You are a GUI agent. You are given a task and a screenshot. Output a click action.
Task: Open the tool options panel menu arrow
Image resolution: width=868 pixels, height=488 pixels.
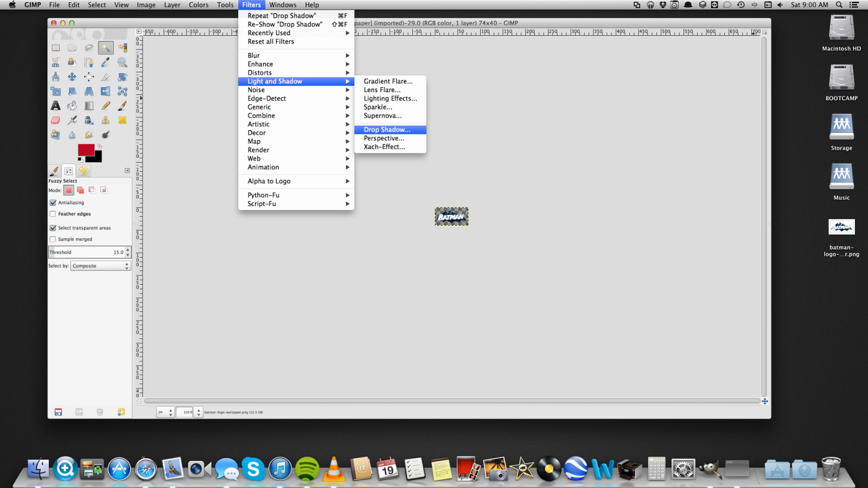pyautogui.click(x=127, y=170)
